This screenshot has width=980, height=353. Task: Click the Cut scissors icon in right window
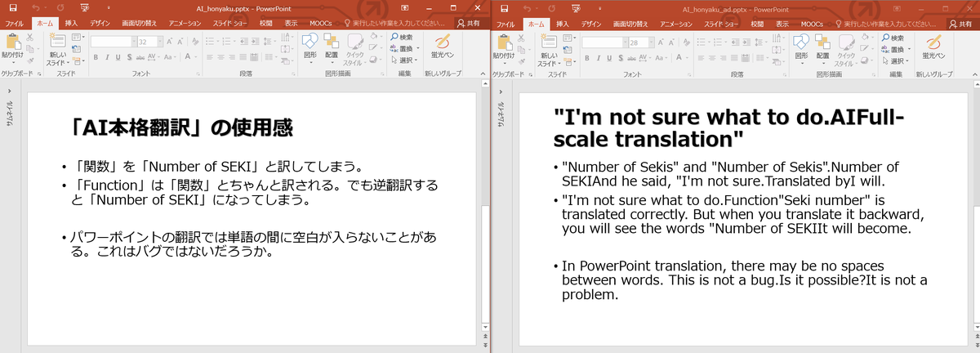pyautogui.click(x=521, y=38)
